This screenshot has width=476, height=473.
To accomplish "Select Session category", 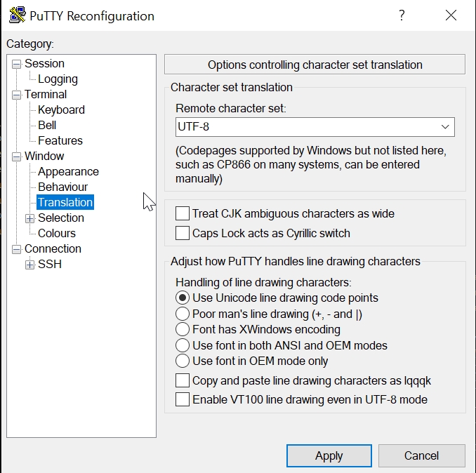I will (x=44, y=63).
